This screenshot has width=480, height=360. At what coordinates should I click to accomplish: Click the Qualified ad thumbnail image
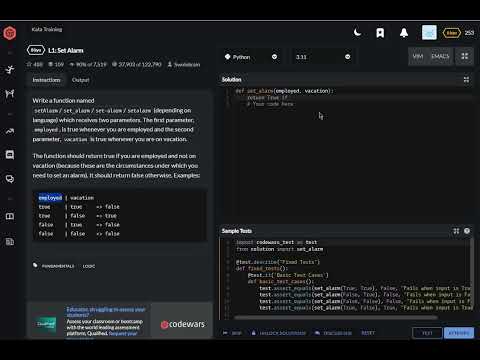pyautogui.click(x=46, y=324)
